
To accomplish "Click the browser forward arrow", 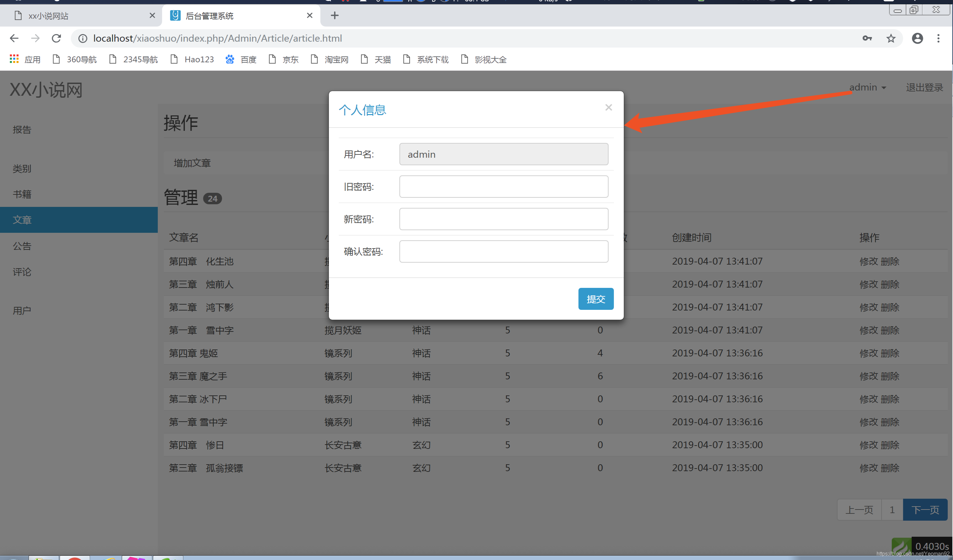I will click(35, 38).
